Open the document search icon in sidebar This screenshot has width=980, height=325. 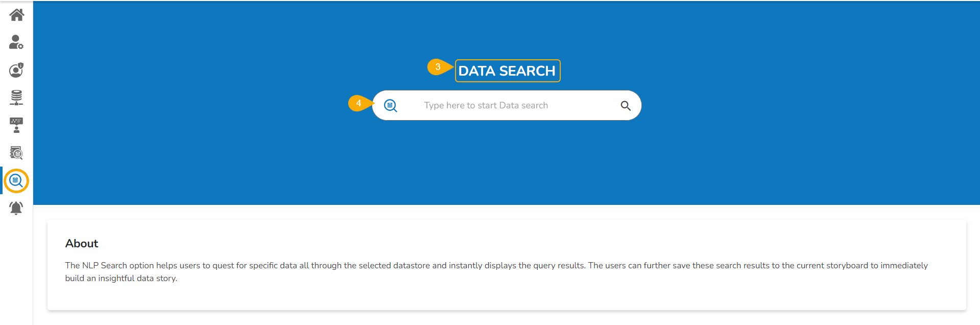(x=16, y=153)
